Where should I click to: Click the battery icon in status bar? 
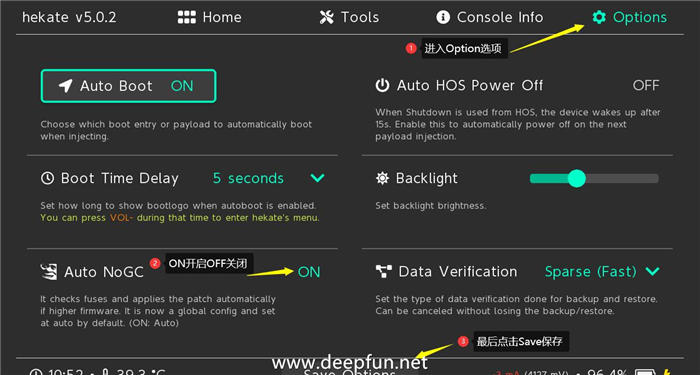(x=646, y=372)
